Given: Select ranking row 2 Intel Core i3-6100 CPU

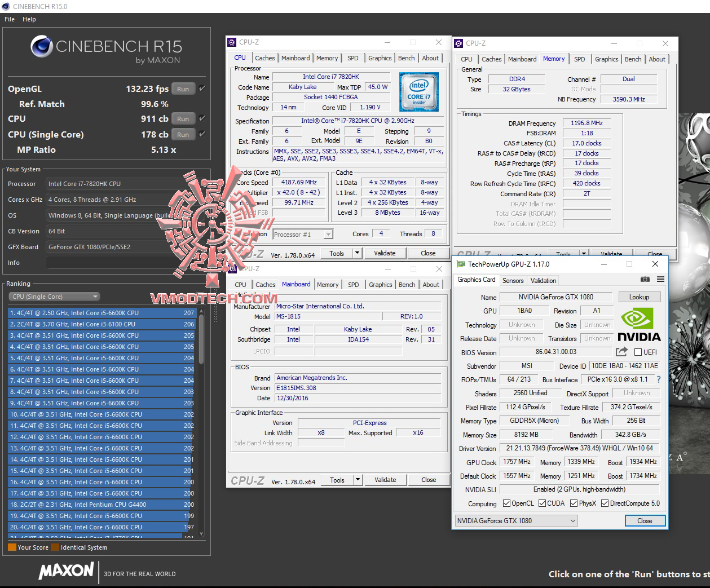Looking at the screenshot, I should (x=102, y=324).
